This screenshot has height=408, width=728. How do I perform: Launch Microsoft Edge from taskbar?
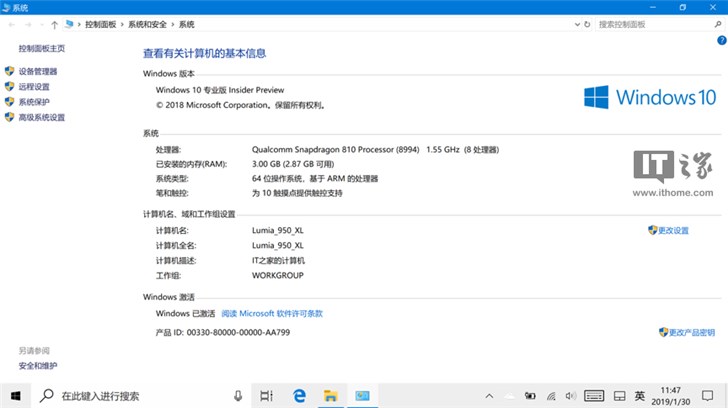(x=299, y=396)
